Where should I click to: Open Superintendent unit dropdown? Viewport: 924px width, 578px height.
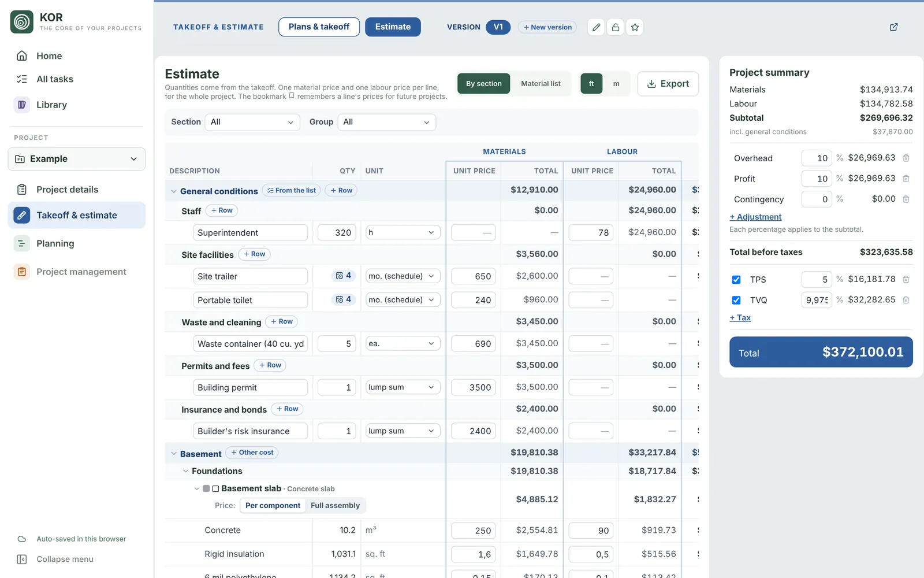pos(403,232)
